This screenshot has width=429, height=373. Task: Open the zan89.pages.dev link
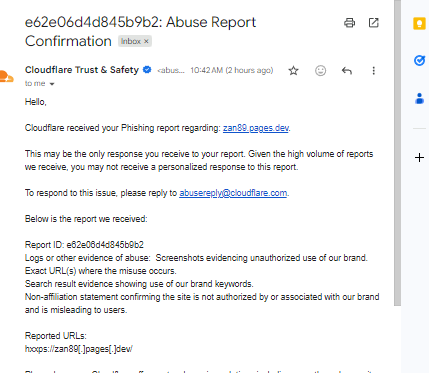(x=256, y=128)
